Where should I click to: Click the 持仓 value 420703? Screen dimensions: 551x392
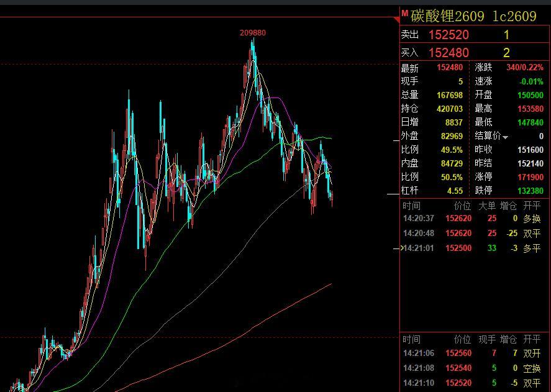tap(450, 109)
